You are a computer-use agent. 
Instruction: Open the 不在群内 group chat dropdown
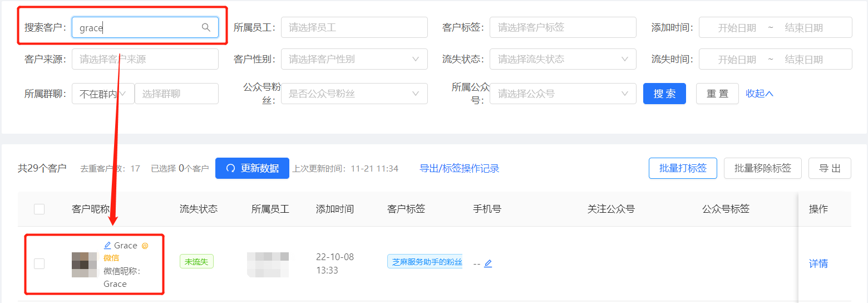pyautogui.click(x=103, y=94)
